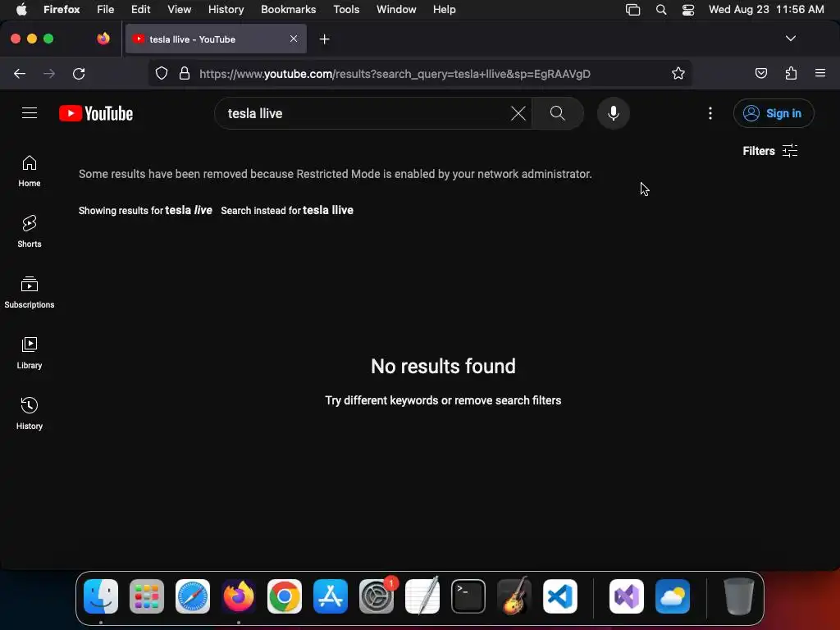Open the tracking protection shield icon
Viewport: 840px width, 630px height.
(162, 73)
